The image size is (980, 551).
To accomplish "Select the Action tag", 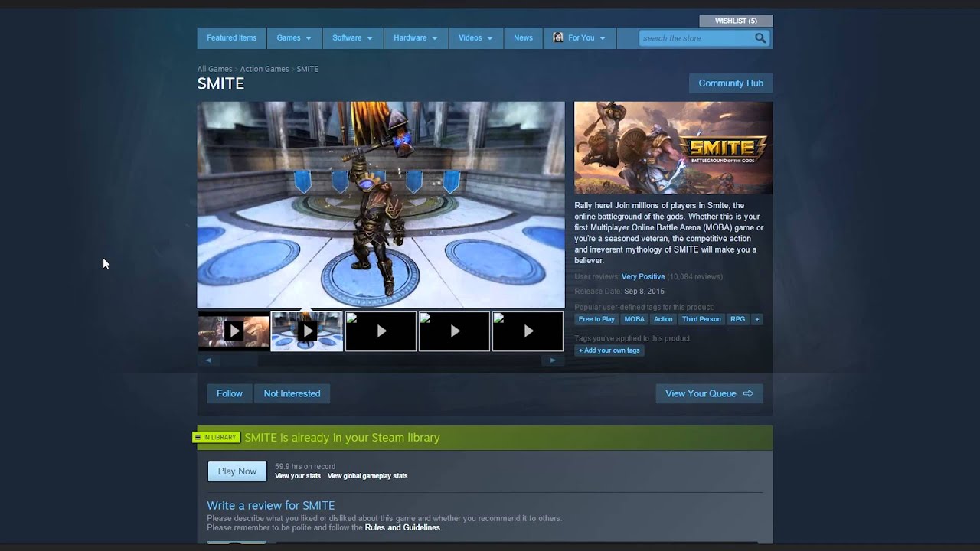I will [x=663, y=319].
